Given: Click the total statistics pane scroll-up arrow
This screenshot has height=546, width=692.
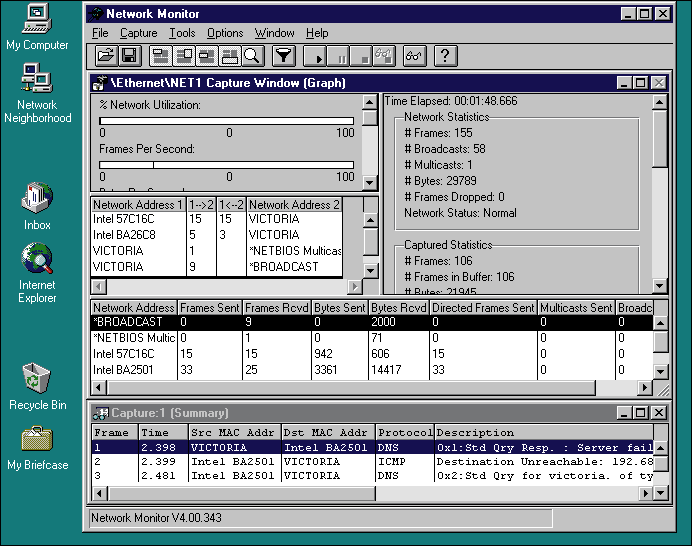Looking at the screenshot, I should [x=659, y=102].
